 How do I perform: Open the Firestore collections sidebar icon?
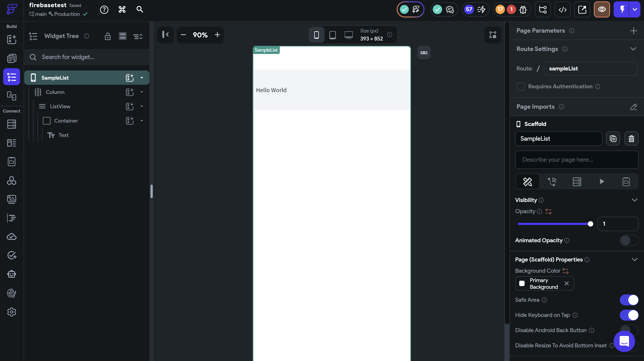tap(11, 124)
